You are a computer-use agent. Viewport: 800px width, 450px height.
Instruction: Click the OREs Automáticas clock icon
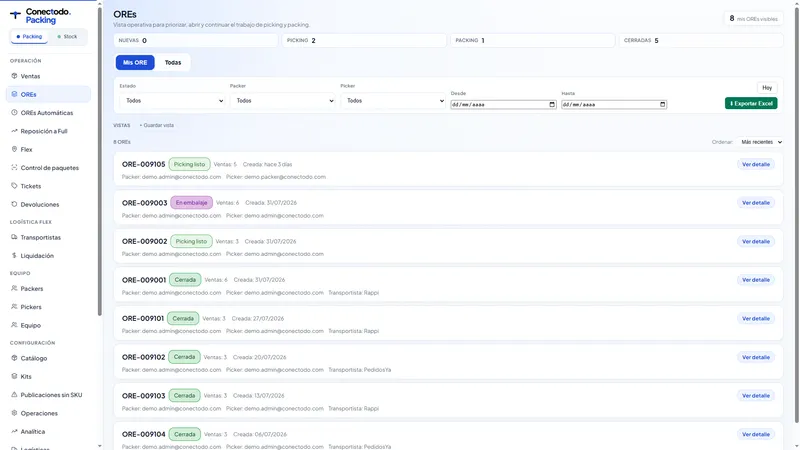point(14,113)
